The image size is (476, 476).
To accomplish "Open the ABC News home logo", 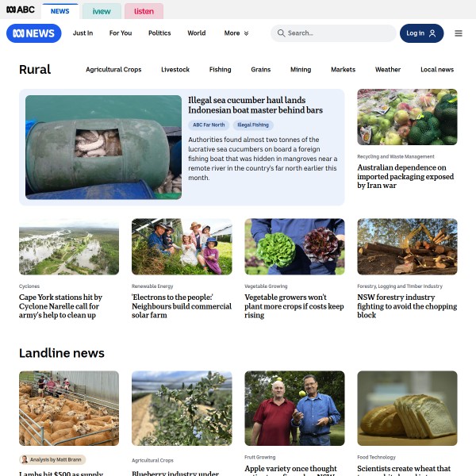I will [x=33, y=33].
